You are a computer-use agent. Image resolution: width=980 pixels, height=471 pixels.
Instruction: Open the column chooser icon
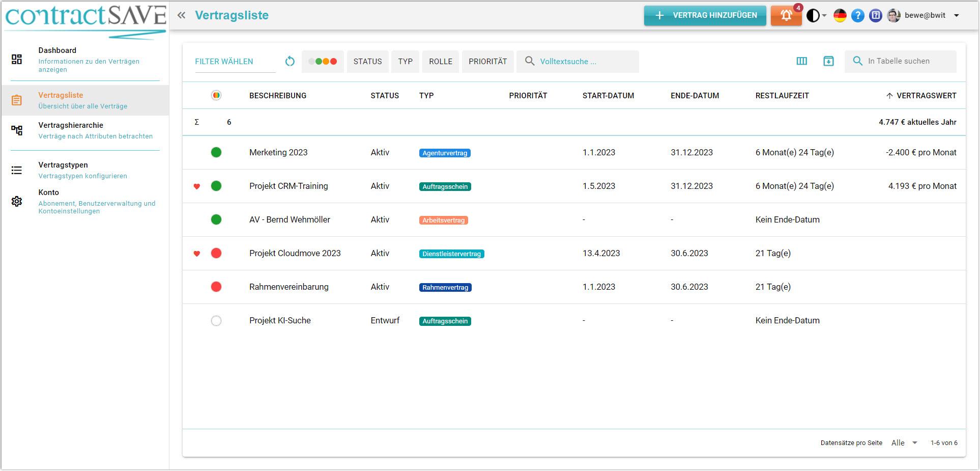coord(802,61)
